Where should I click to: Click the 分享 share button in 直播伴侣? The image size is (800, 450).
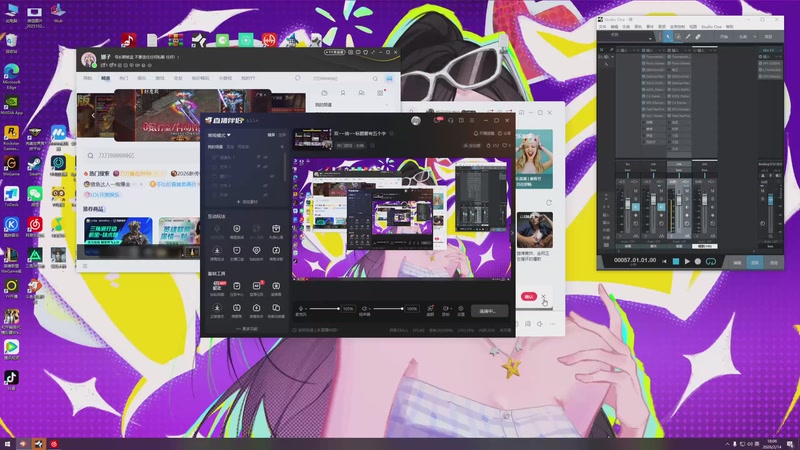click(x=504, y=133)
